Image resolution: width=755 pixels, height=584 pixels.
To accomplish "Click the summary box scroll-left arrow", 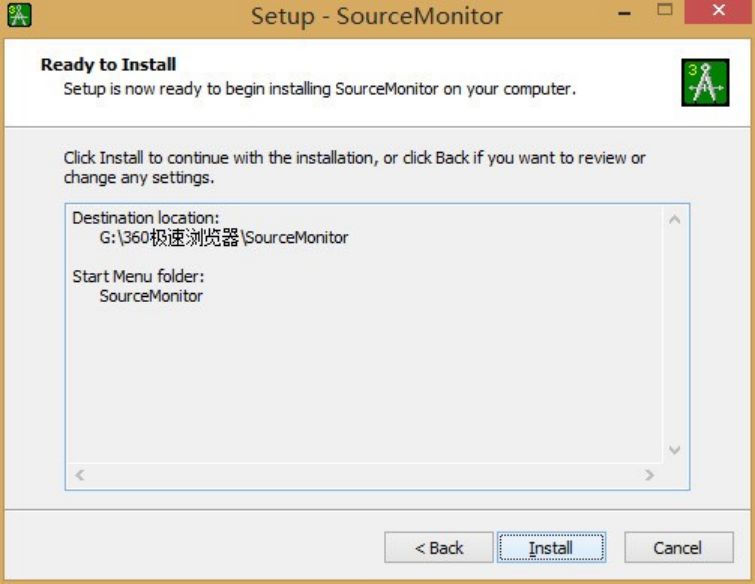I will pos(80,475).
